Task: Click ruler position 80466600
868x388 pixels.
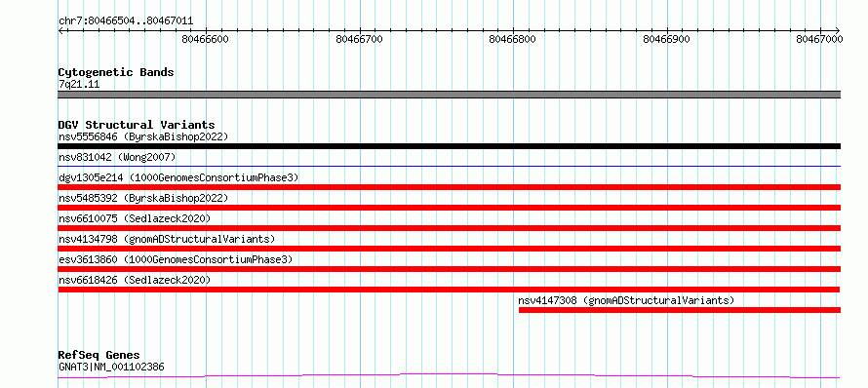Action: [x=206, y=39]
